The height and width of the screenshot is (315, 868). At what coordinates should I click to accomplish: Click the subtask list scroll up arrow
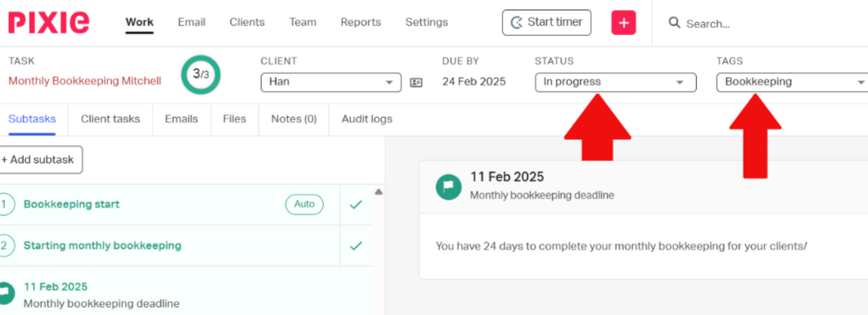coord(379,192)
